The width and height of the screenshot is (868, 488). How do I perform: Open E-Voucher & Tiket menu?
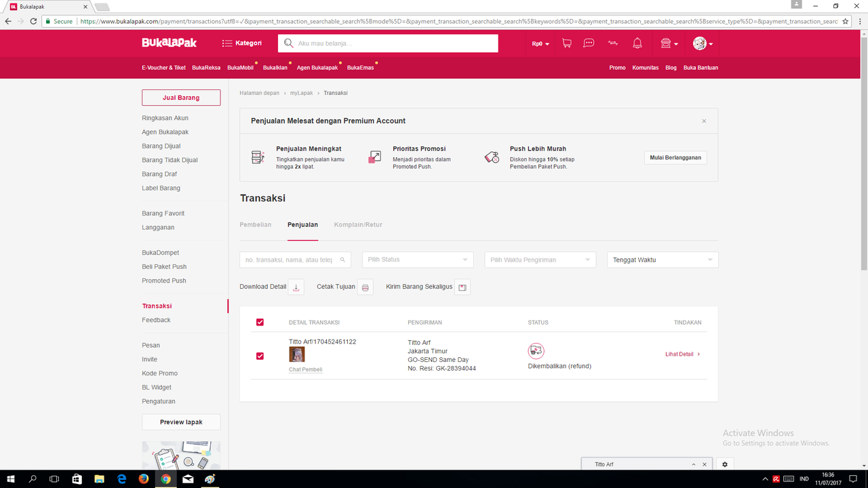[163, 68]
